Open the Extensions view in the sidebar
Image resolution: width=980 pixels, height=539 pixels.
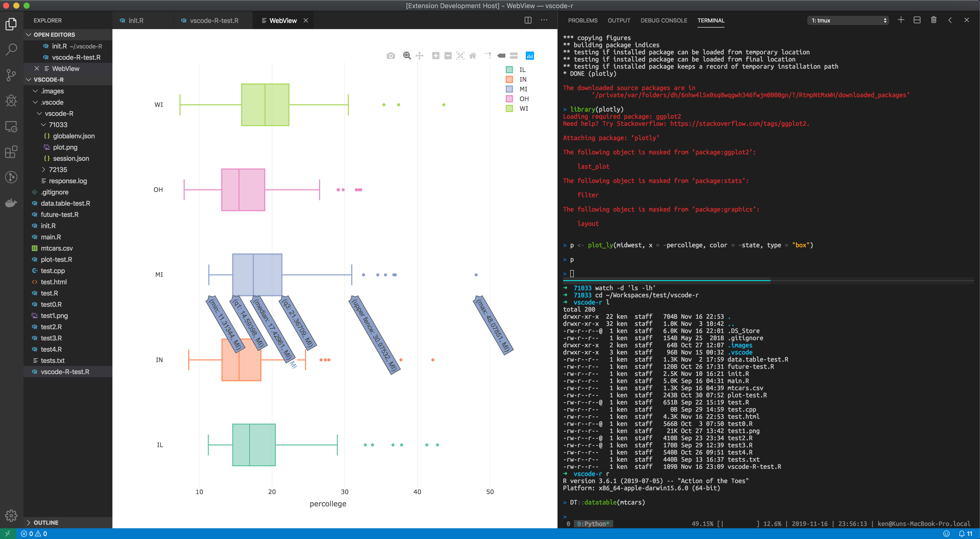(x=11, y=152)
